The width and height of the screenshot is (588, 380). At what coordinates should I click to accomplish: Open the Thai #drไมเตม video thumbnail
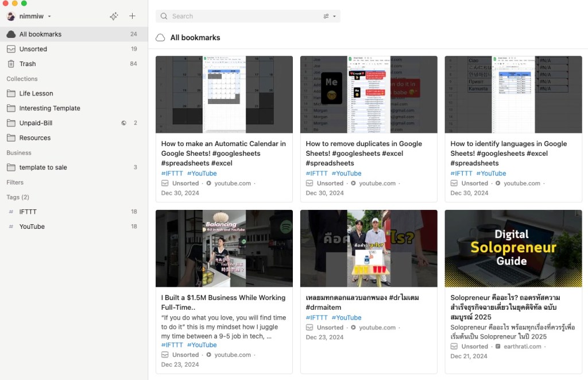(x=369, y=248)
